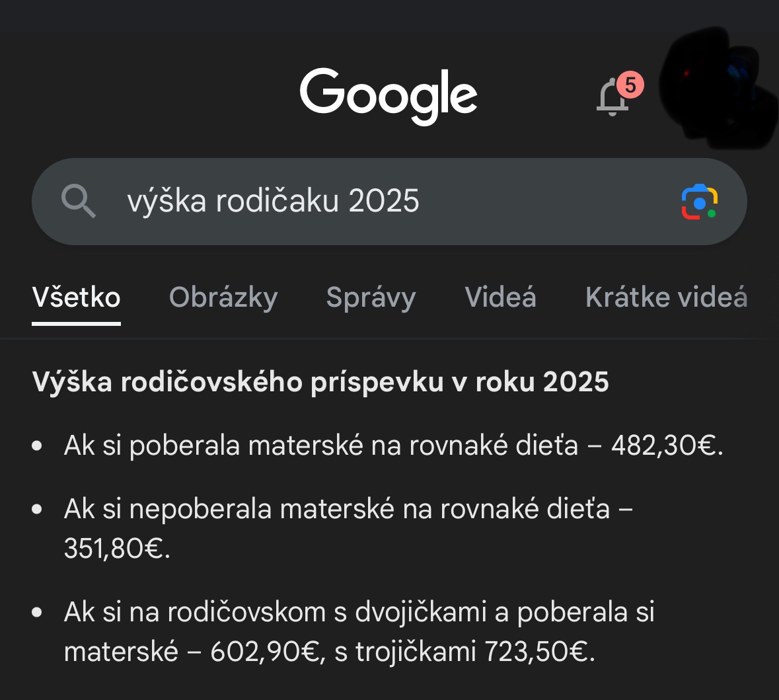Open the Správy tab
This screenshot has height=700, width=779.
(371, 297)
